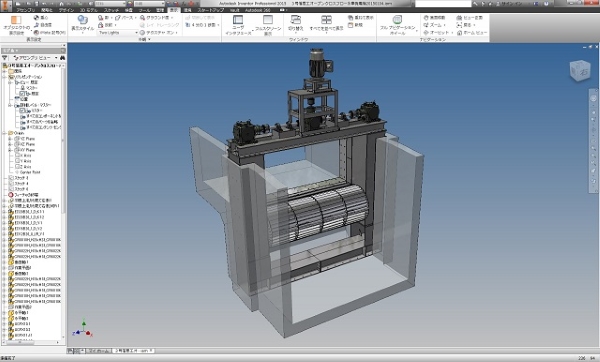The width and height of the screenshot is (600, 362).
Task: Click the binoculars find icon in browser
Action: [x=62, y=58]
